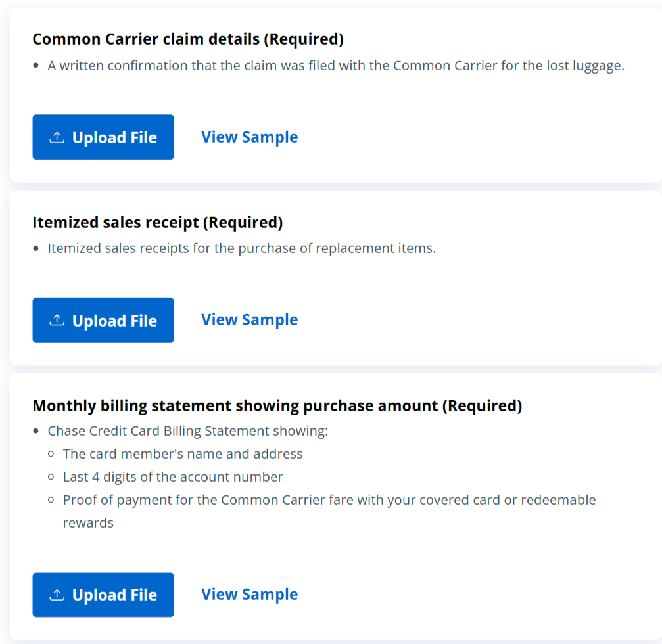Click the hollow bullet before 'Last 4 digits'
662x644 pixels.
pos(51,478)
